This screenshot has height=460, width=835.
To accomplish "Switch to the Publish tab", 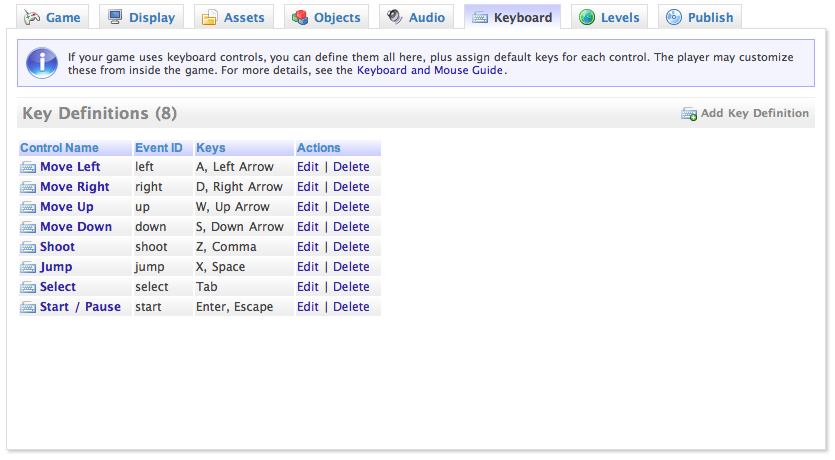I will coord(700,17).
